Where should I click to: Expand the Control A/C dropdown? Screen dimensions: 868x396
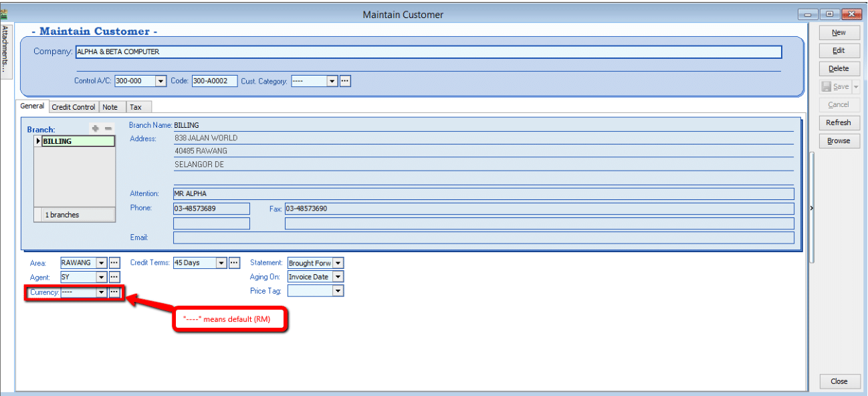[160, 81]
